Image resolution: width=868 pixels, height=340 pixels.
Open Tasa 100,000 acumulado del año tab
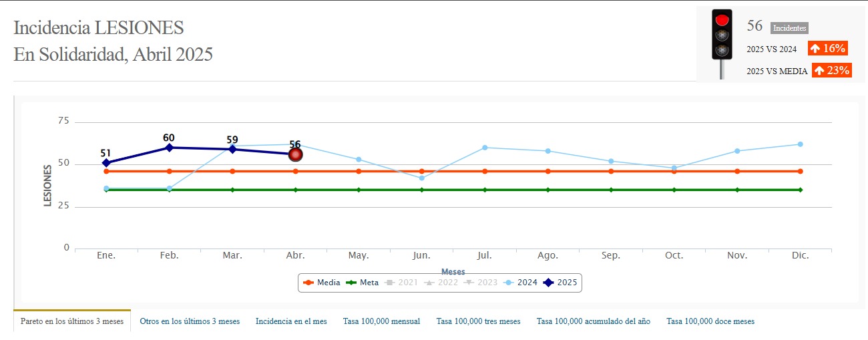point(593,321)
